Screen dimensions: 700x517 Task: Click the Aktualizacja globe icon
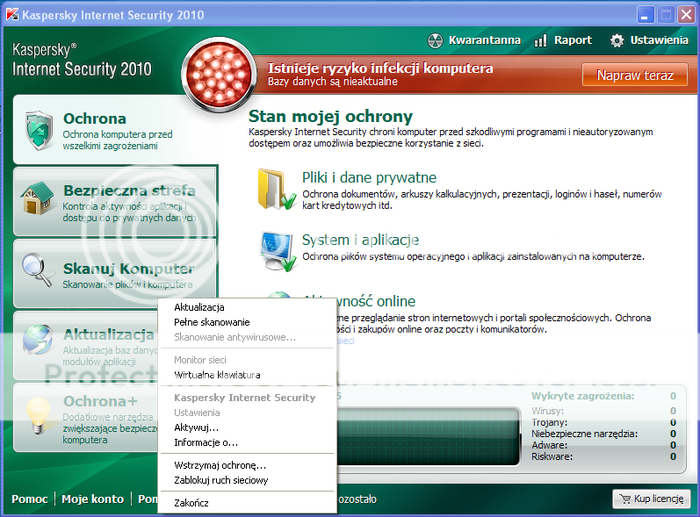tap(38, 339)
